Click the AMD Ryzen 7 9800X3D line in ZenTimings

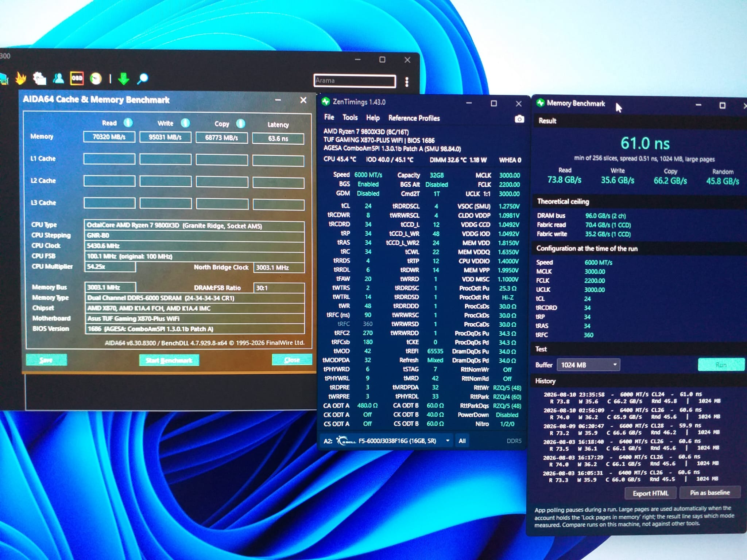click(x=366, y=132)
